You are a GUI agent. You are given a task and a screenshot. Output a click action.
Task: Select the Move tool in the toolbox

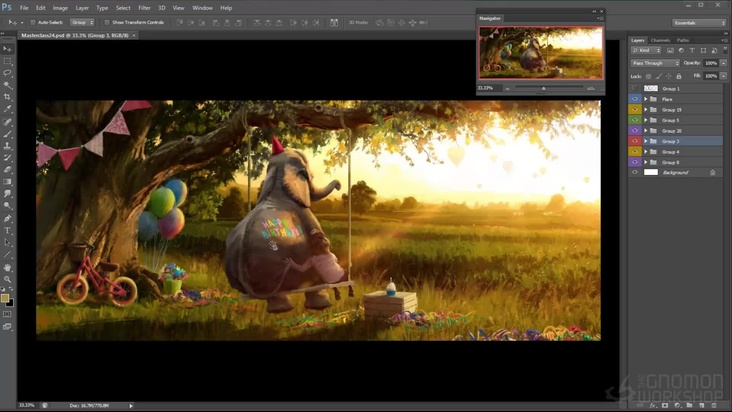pos(7,48)
